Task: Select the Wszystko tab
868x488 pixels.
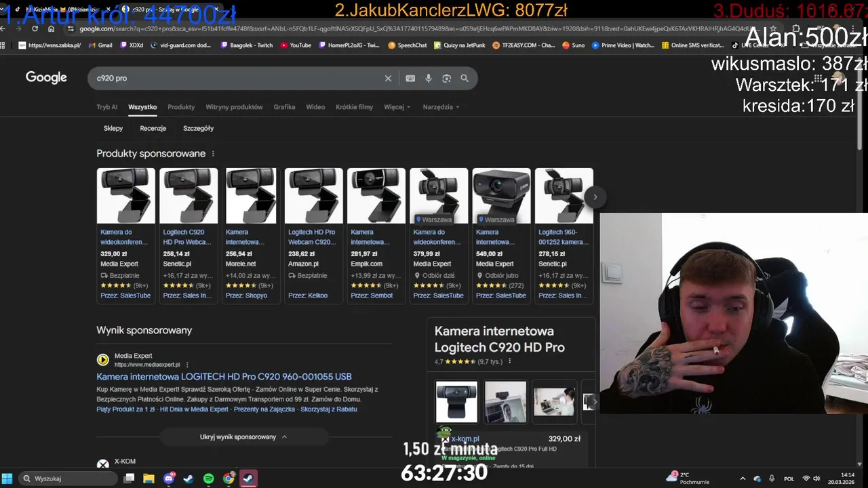Action: pos(142,107)
